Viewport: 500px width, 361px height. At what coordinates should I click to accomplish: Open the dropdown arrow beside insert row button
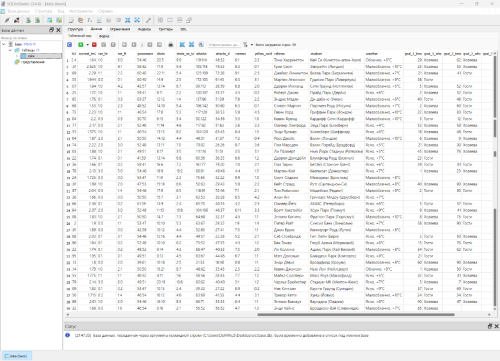click(88, 44)
